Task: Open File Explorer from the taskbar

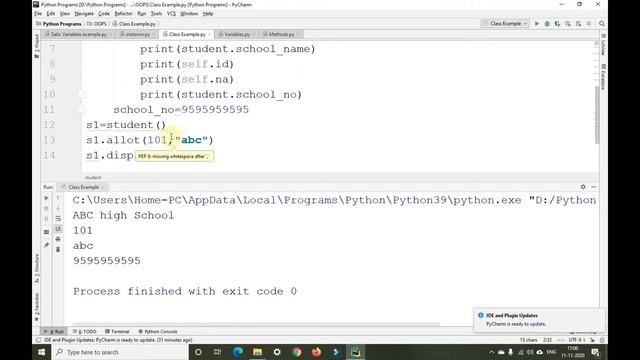Action: pos(257,352)
